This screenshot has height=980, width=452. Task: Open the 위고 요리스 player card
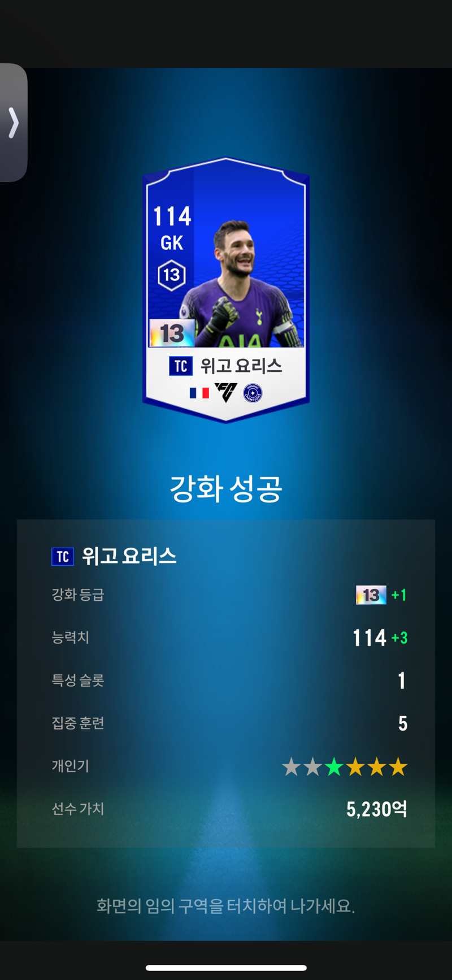(x=226, y=289)
